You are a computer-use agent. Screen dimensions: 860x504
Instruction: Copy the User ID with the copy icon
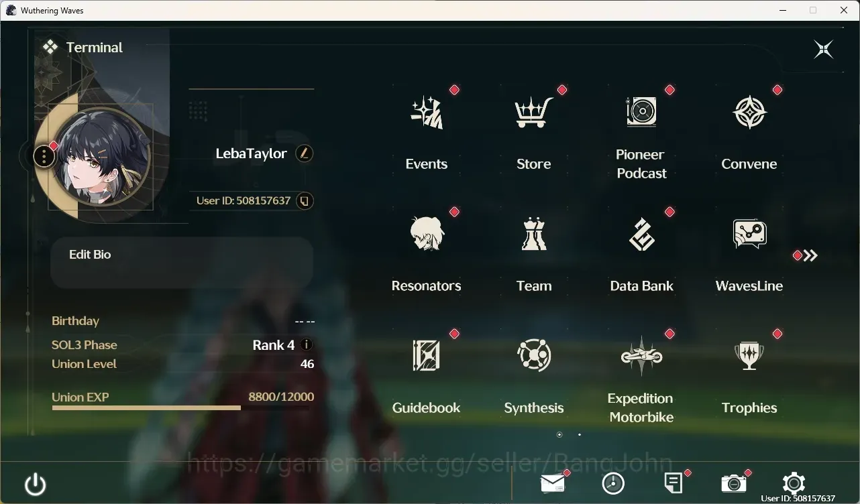click(x=305, y=200)
